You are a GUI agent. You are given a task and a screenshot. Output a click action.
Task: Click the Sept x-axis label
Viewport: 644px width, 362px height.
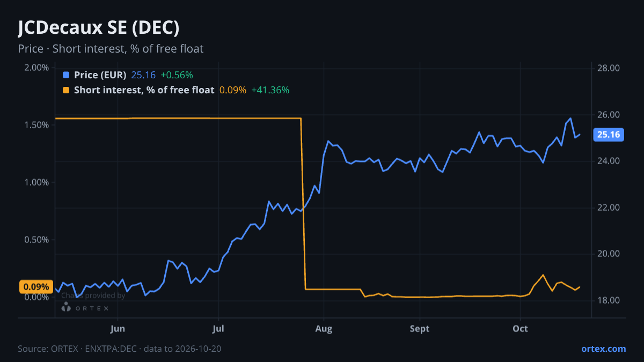(420, 329)
